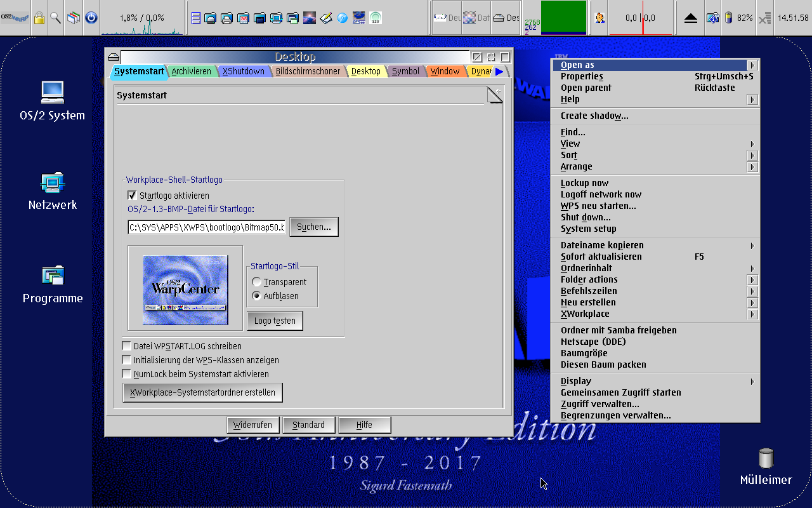Click the 14.51.58 clock

(x=793, y=18)
